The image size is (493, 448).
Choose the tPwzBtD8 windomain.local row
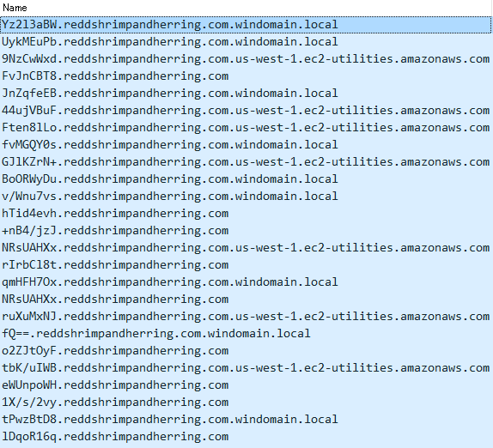(246, 420)
